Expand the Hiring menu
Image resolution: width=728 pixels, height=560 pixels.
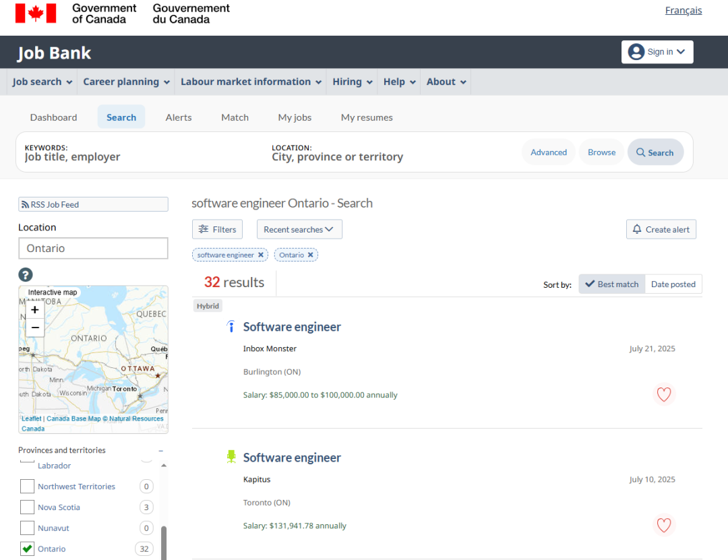[x=353, y=82]
